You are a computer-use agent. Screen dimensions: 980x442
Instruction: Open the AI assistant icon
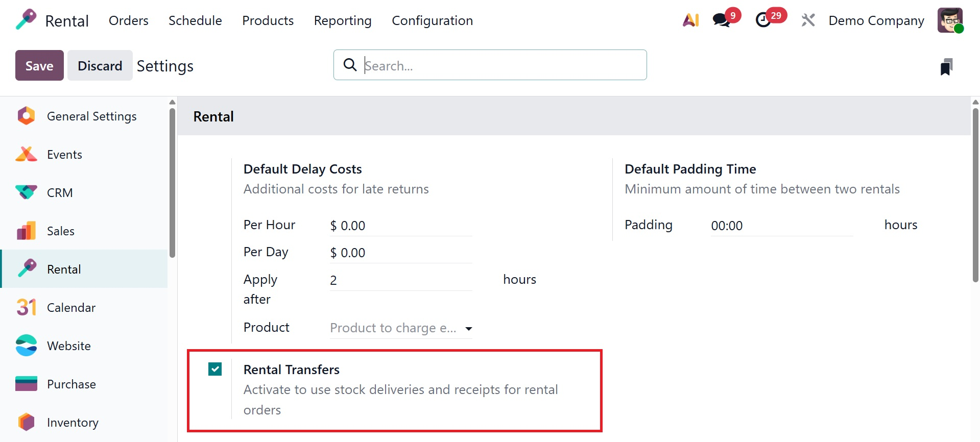[x=690, y=20]
